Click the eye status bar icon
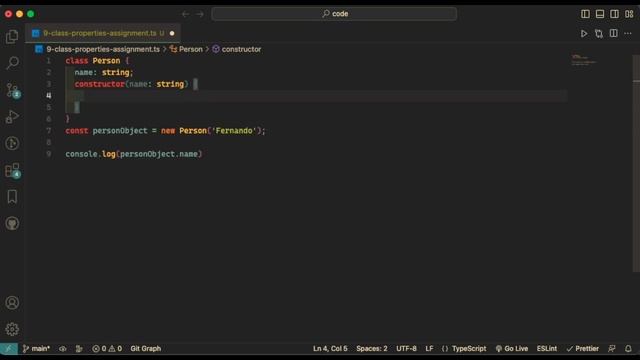 62,349
